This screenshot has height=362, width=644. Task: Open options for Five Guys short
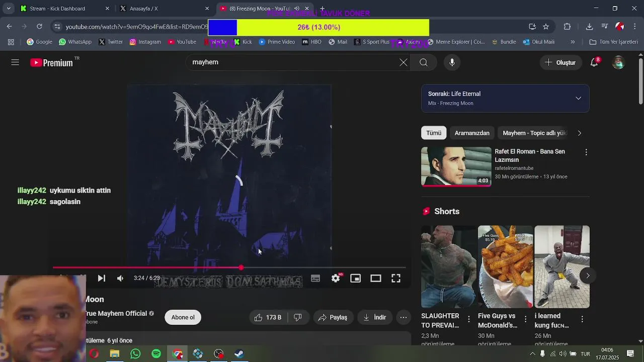tap(525, 319)
